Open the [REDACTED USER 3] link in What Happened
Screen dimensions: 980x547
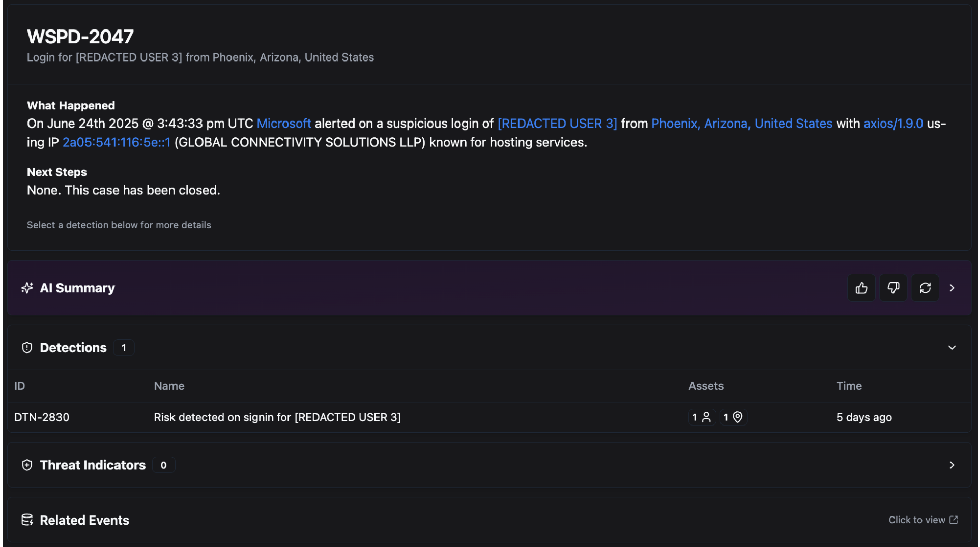tap(557, 124)
